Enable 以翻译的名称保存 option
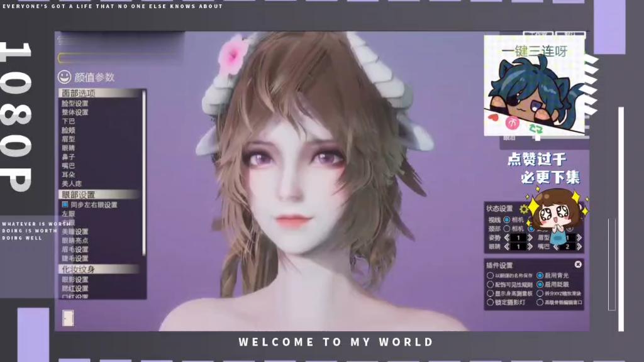 pos(490,275)
